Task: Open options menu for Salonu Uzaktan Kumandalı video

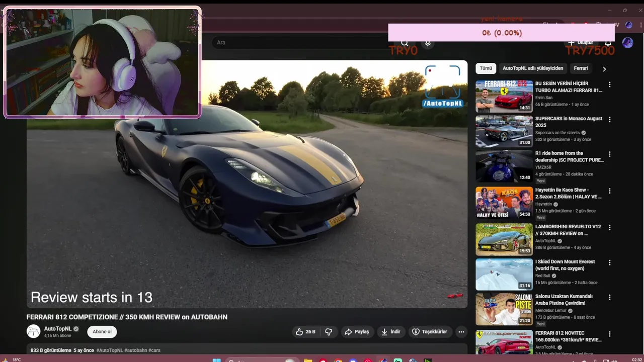Action: pyautogui.click(x=610, y=297)
